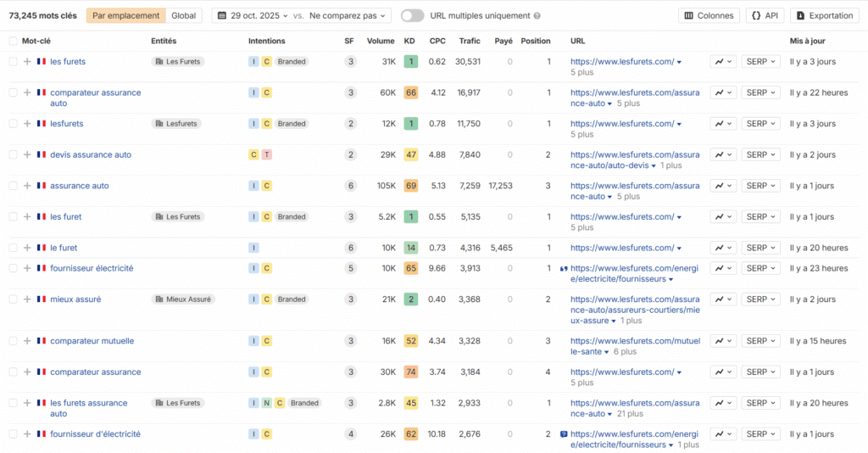Click plus icon for 'devis assurance auto'
This screenshot has height=453, width=868.
point(27,154)
